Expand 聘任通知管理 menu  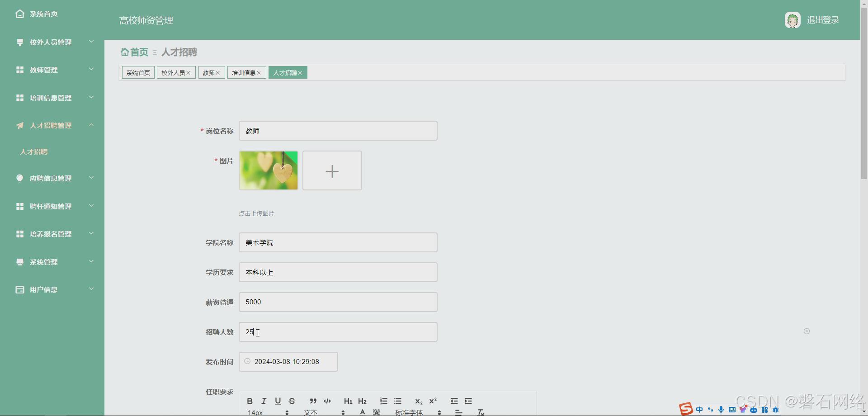pyautogui.click(x=52, y=206)
